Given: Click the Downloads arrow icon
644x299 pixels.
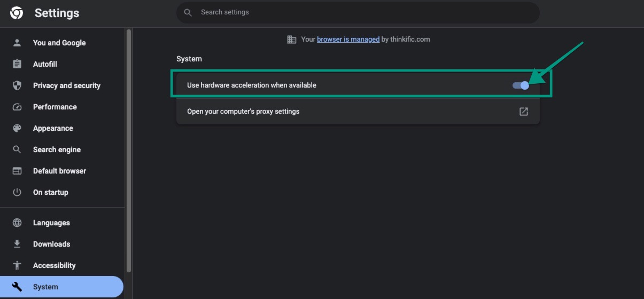Looking at the screenshot, I should pos(17,244).
